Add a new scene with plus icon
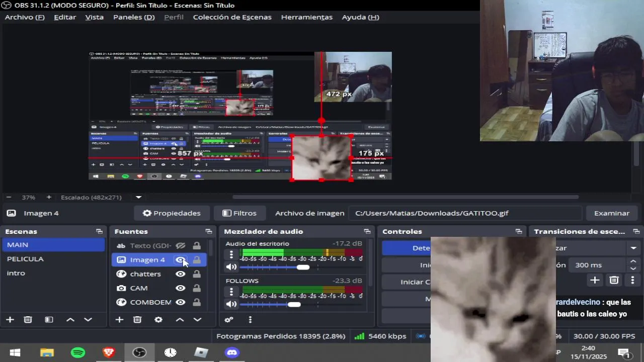This screenshot has height=362, width=644. pyautogui.click(x=10, y=320)
